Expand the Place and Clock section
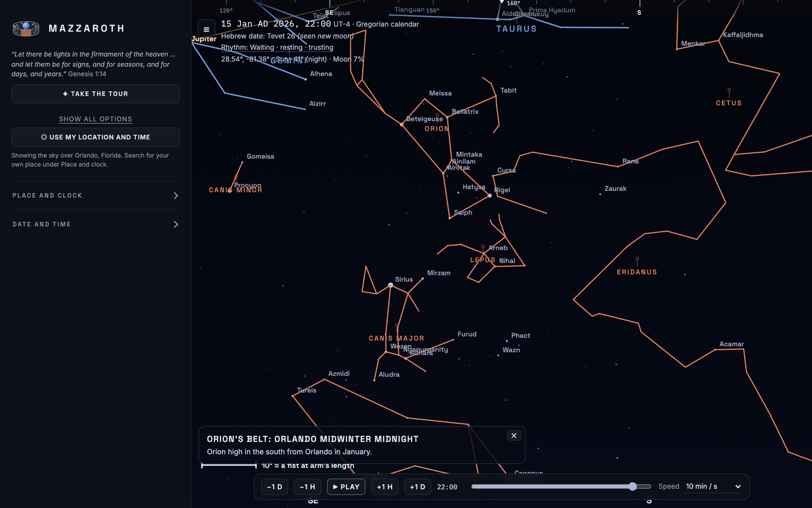 point(96,196)
